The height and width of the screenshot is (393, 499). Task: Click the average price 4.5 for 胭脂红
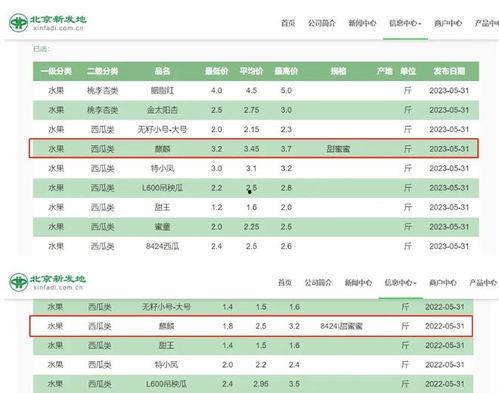(251, 91)
